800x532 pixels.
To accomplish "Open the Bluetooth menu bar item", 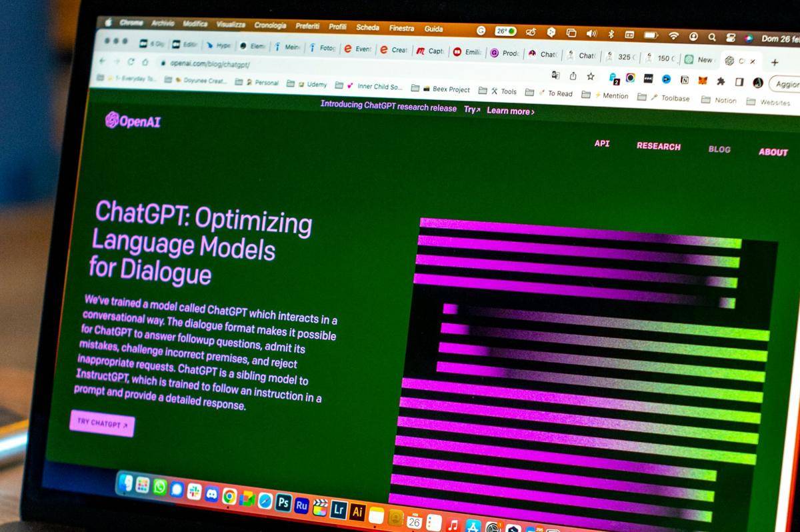I will click(x=611, y=33).
